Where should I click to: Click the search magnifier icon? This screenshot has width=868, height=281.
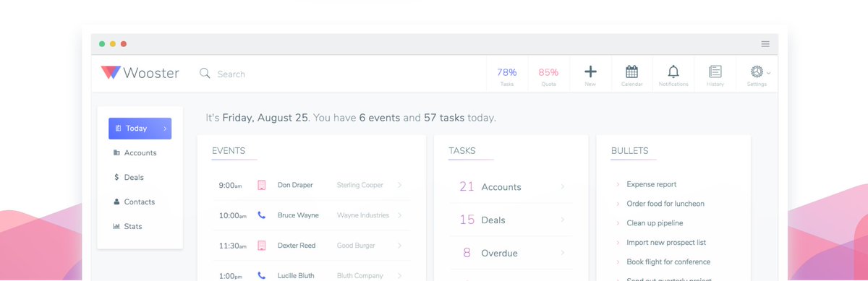click(205, 74)
